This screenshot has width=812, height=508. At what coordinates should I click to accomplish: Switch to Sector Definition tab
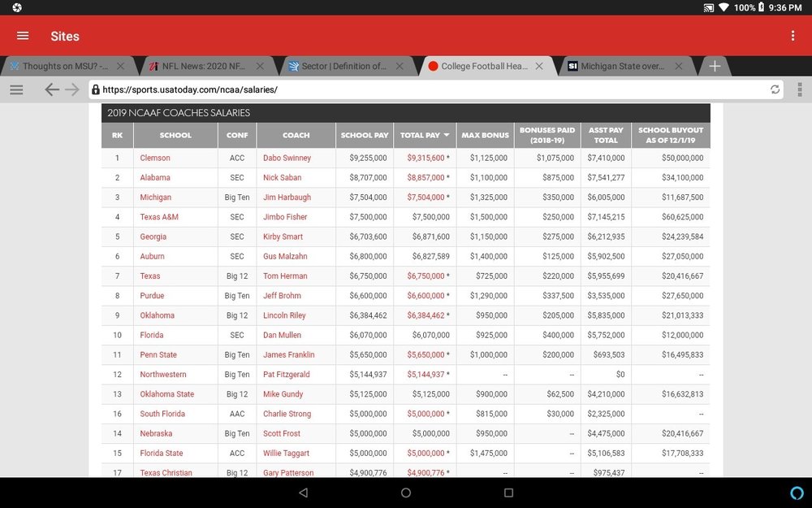click(x=343, y=66)
